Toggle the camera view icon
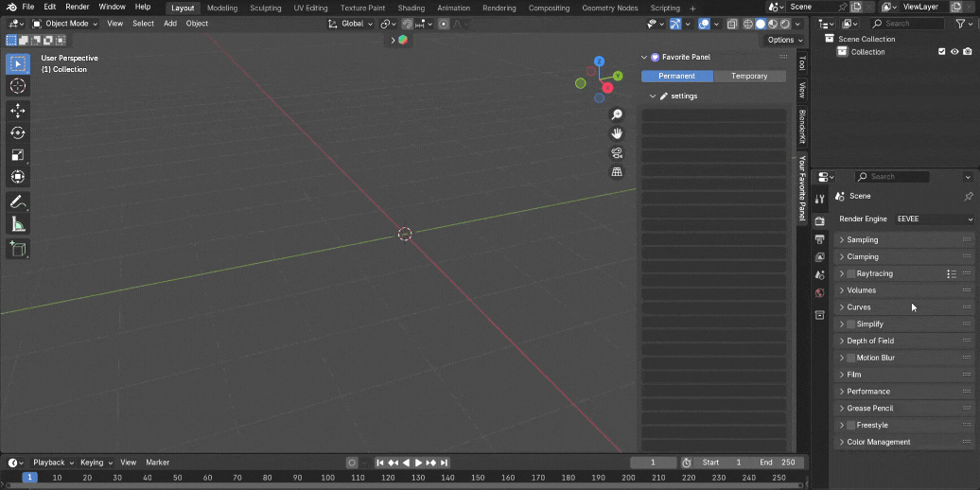The width and height of the screenshot is (980, 490). click(x=617, y=152)
